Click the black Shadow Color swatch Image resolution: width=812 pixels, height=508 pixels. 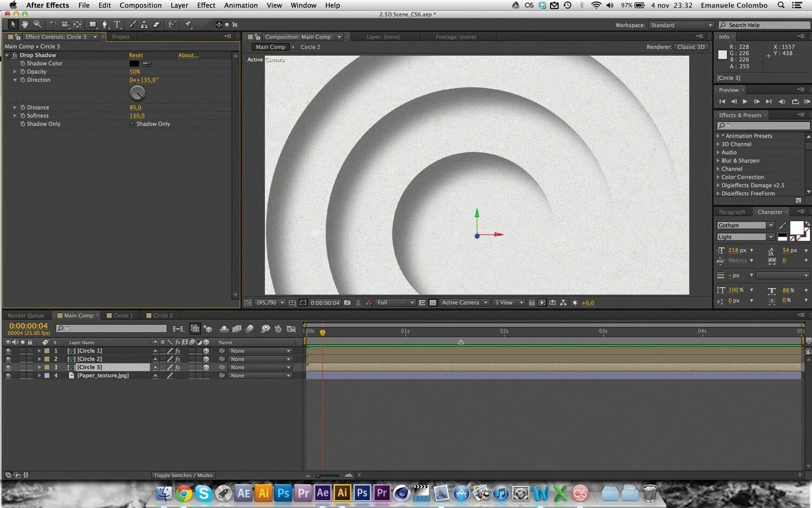pyautogui.click(x=134, y=63)
